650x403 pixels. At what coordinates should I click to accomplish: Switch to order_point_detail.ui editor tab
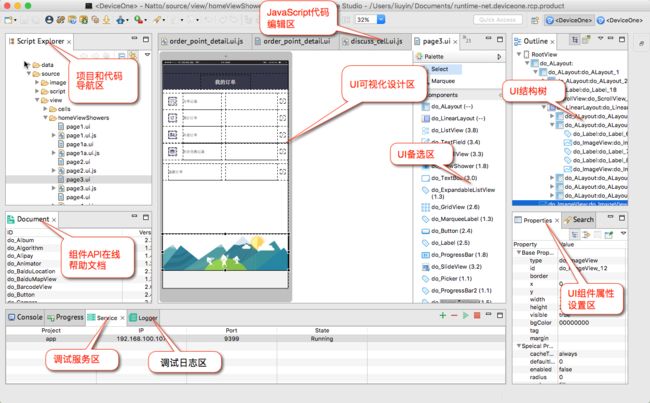pos(292,41)
